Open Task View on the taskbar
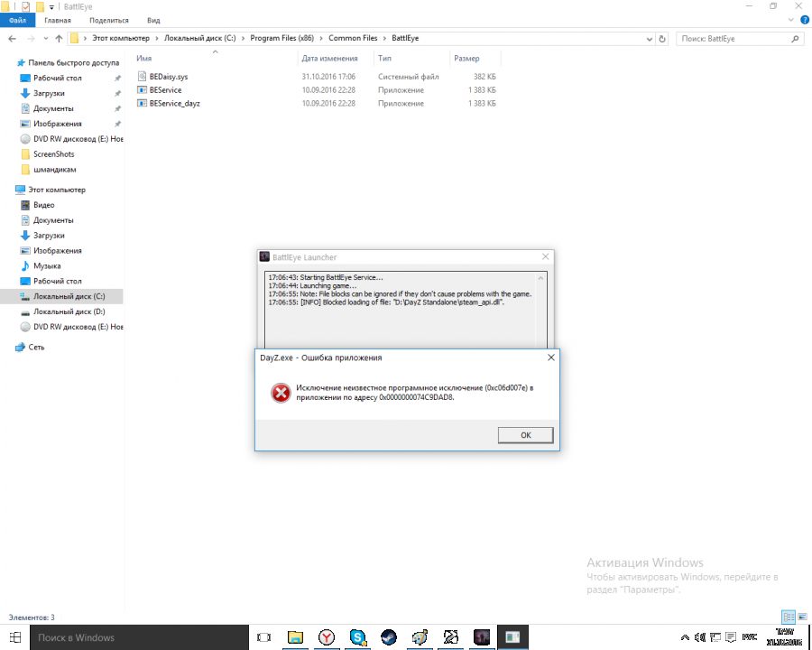This screenshot has height=650, width=812. coord(263,637)
